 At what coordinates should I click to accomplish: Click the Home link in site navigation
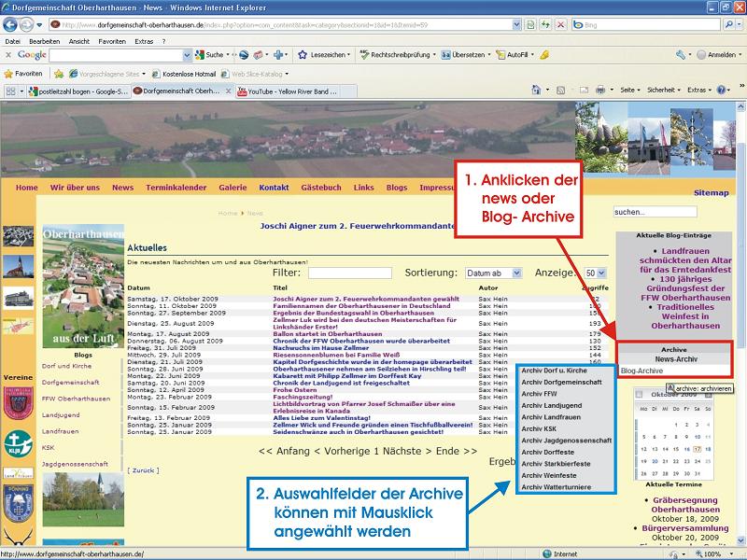[x=26, y=188]
